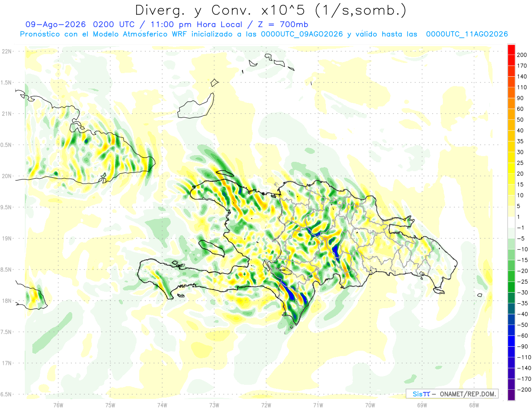This screenshot has width=532, height=411.
Task: Click the "75W" longitude label
Action: coord(110,405)
